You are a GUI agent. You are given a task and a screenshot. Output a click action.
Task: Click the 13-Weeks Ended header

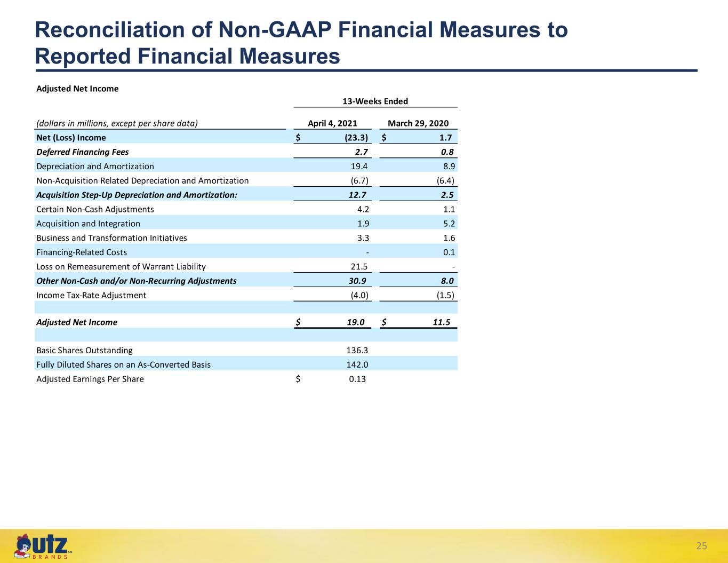[x=375, y=101]
